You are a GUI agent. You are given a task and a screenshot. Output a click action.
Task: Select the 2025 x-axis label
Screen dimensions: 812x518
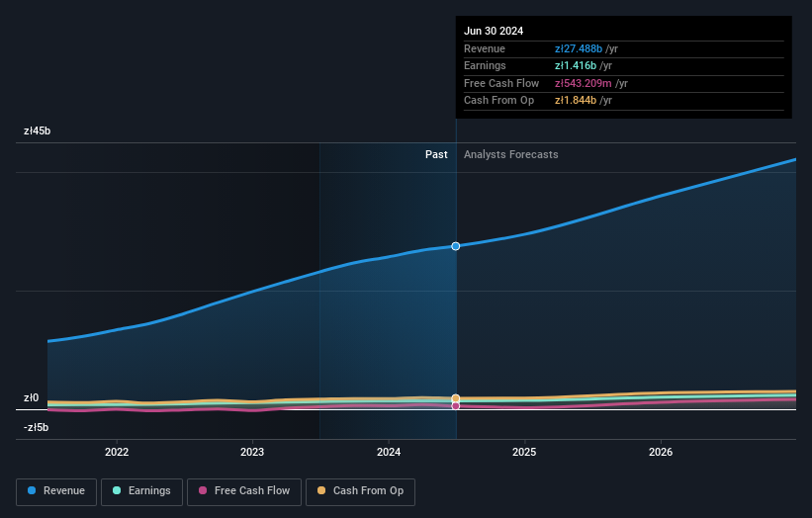(524, 452)
